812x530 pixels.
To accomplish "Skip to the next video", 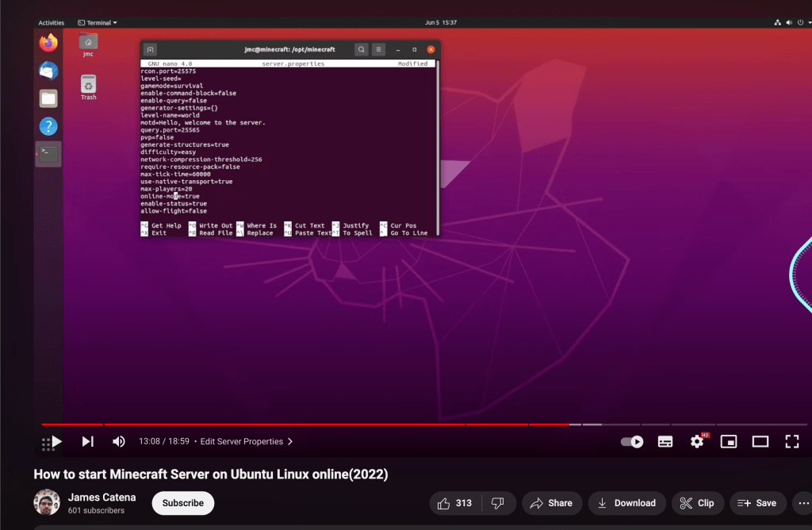I will pos(88,441).
